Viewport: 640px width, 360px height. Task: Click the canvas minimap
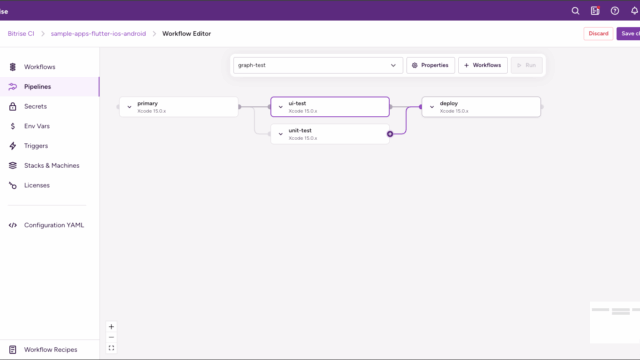coord(615,322)
